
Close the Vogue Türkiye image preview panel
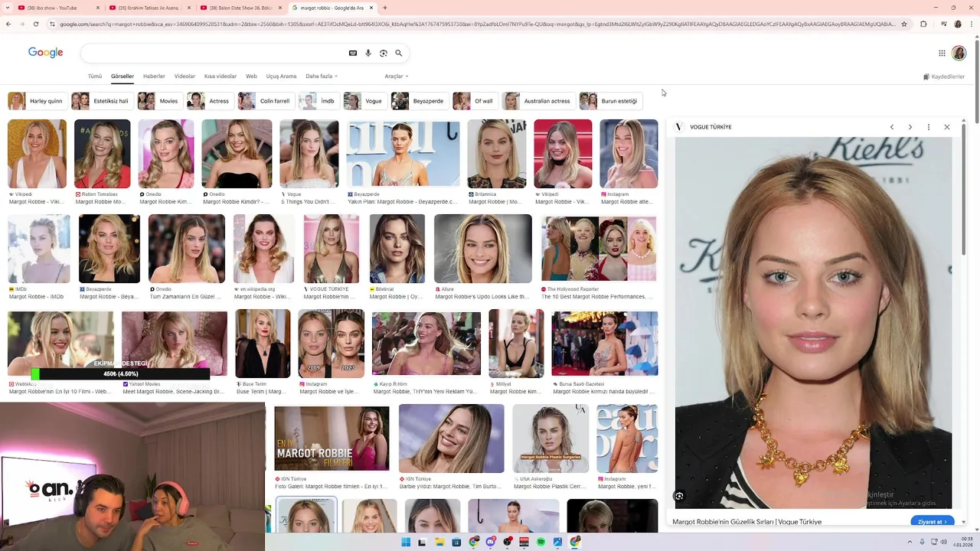point(947,127)
